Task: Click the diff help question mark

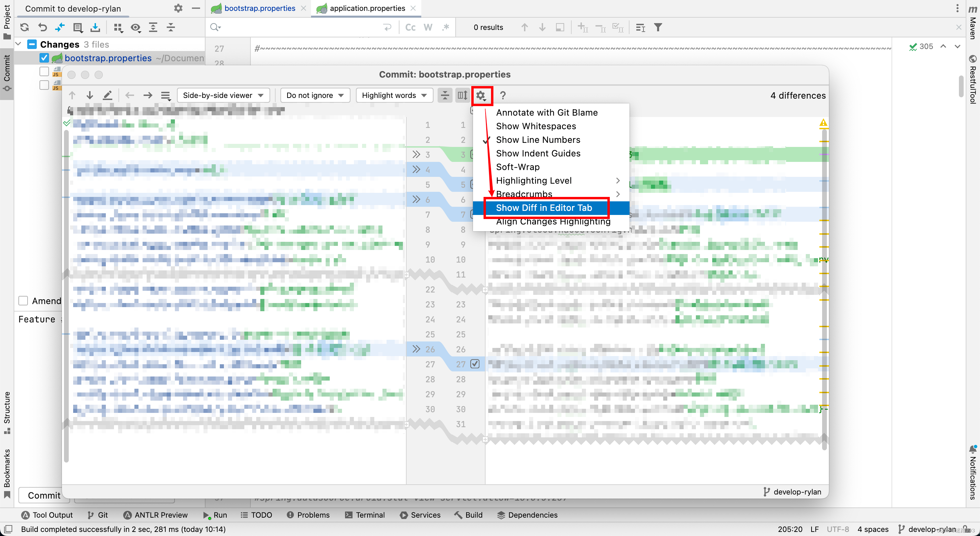Action: click(503, 96)
